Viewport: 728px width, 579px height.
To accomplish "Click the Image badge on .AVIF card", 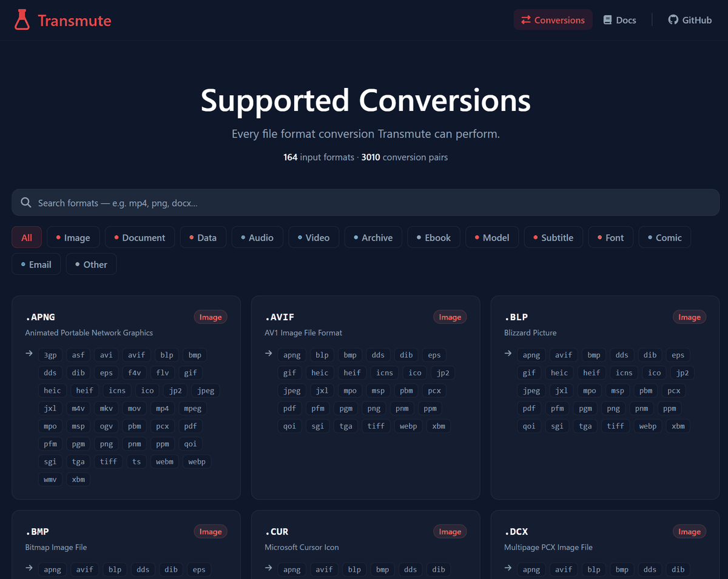I will click(450, 317).
